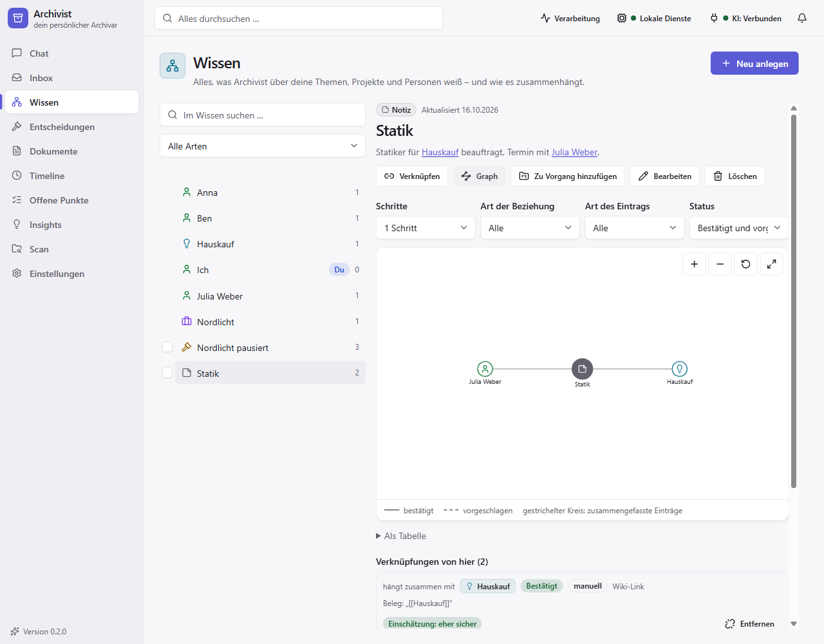This screenshot has width=824, height=644.
Task: Zoom out of the graph with minus icon
Action: click(x=720, y=264)
